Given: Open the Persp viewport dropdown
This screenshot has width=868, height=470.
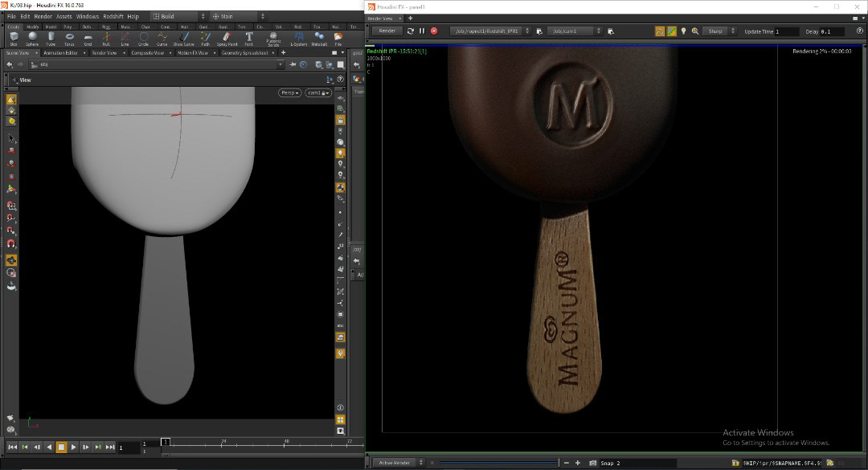Looking at the screenshot, I should point(289,92).
